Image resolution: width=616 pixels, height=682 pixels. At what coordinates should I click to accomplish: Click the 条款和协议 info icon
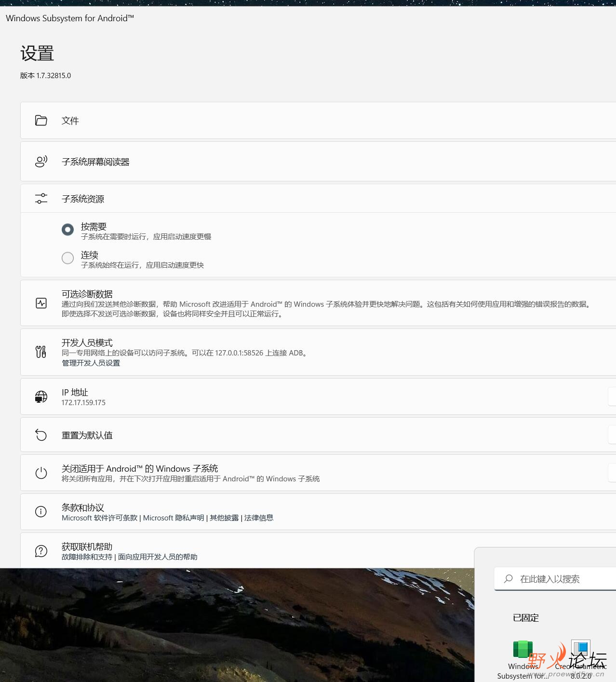coord(41,512)
